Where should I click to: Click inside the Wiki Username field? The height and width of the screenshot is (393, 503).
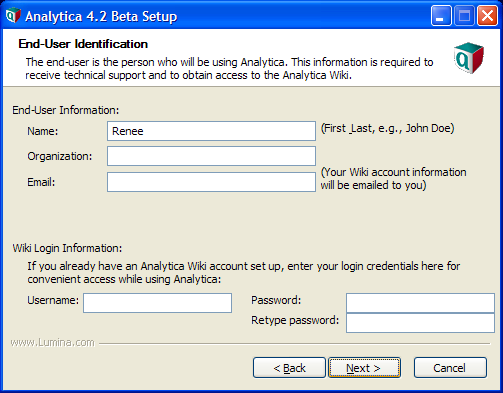pos(157,303)
